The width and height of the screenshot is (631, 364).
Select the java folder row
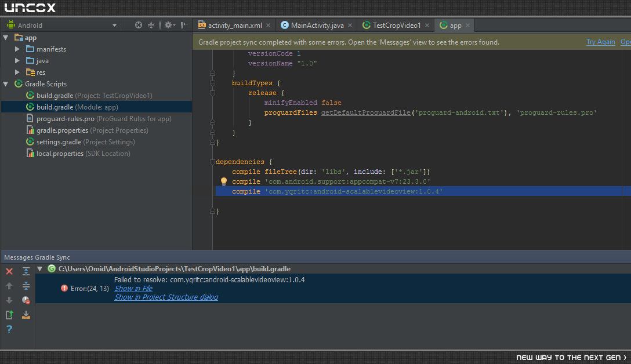97,61
